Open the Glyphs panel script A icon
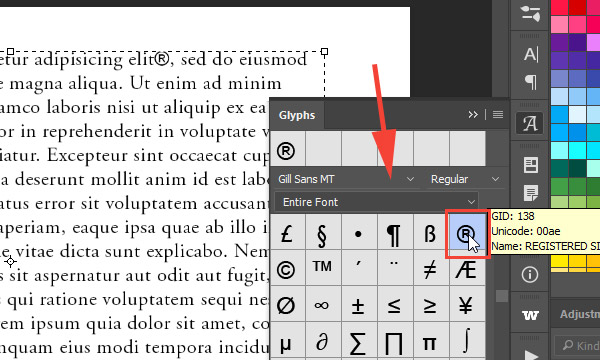This screenshot has height=360, width=600. (x=530, y=123)
